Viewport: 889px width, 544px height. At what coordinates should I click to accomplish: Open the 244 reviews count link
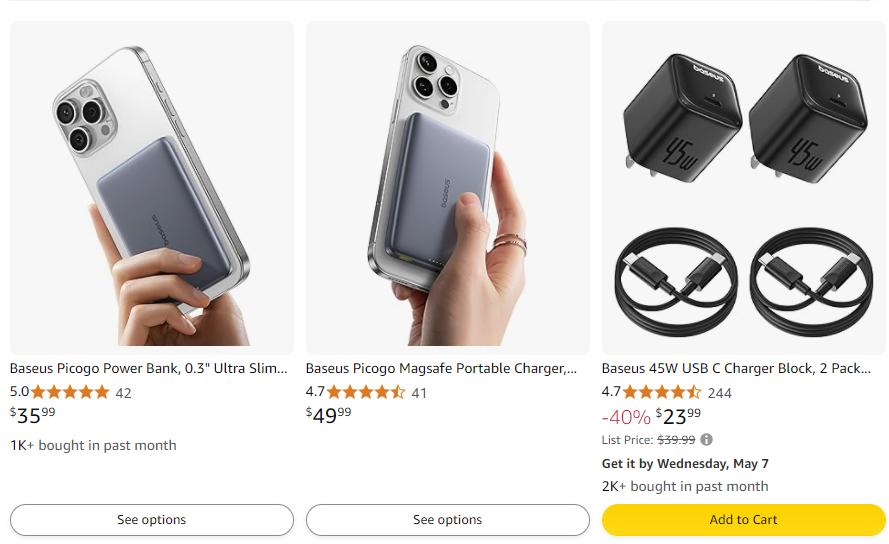pyautogui.click(x=720, y=393)
